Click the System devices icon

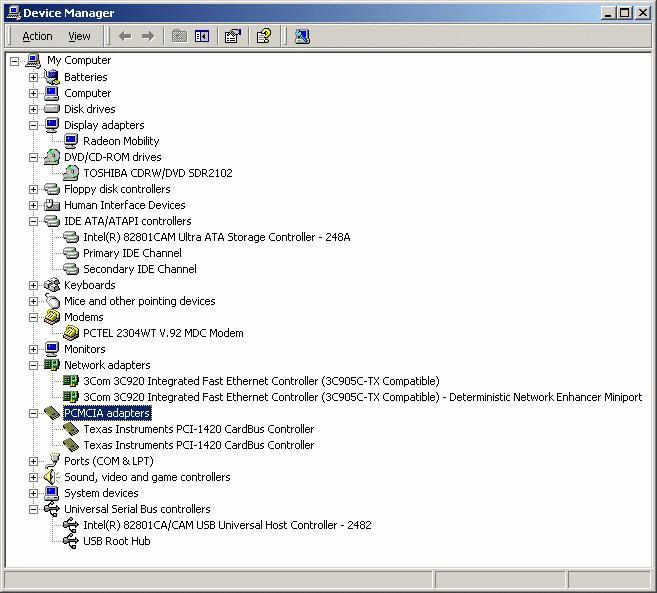click(x=52, y=493)
